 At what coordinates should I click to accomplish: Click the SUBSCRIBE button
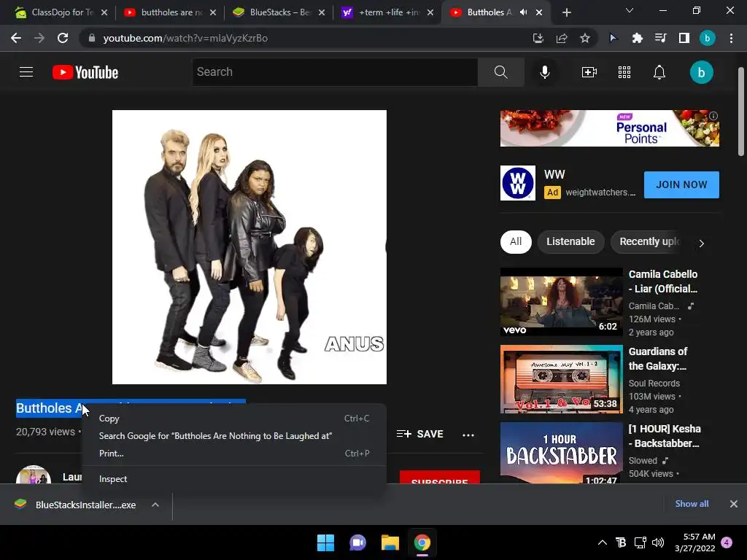(439, 478)
